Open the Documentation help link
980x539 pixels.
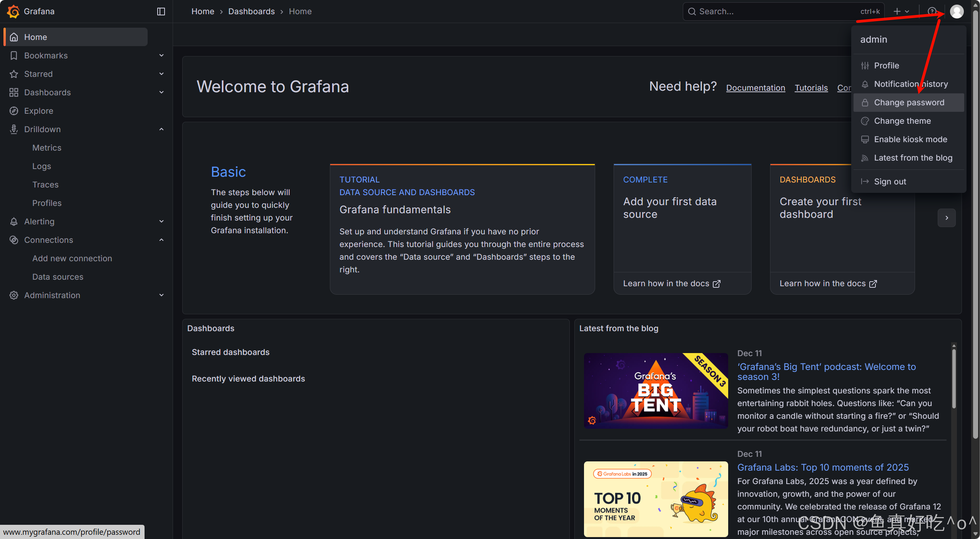point(755,88)
